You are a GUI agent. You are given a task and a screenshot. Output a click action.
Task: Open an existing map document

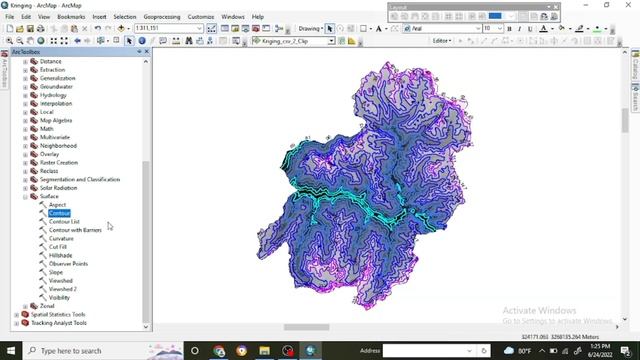[x=20, y=29]
